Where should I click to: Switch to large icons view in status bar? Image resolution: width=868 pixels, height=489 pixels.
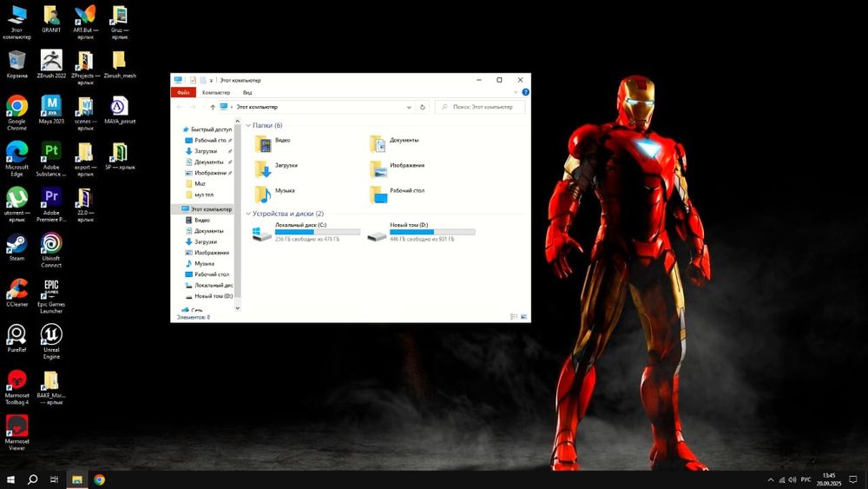pyautogui.click(x=523, y=317)
